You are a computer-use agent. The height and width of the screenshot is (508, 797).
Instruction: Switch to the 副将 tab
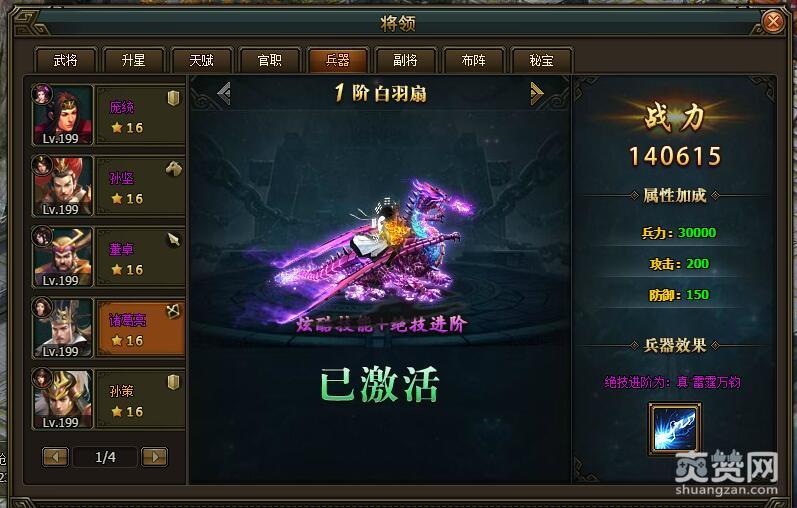click(406, 61)
